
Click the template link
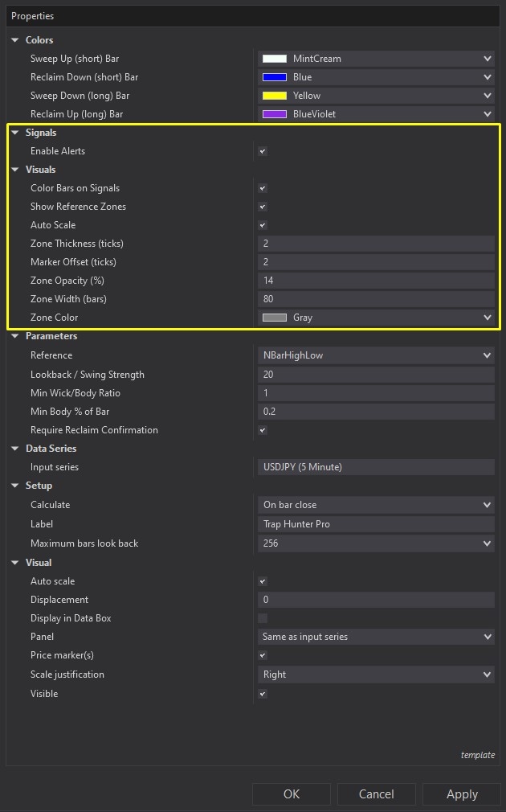(x=478, y=755)
